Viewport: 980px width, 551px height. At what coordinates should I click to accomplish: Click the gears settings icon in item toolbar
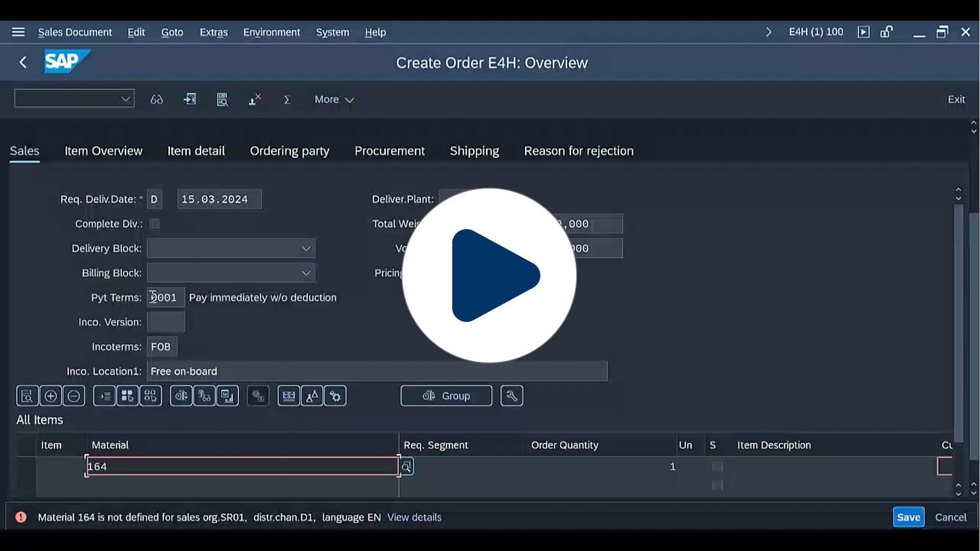click(335, 396)
